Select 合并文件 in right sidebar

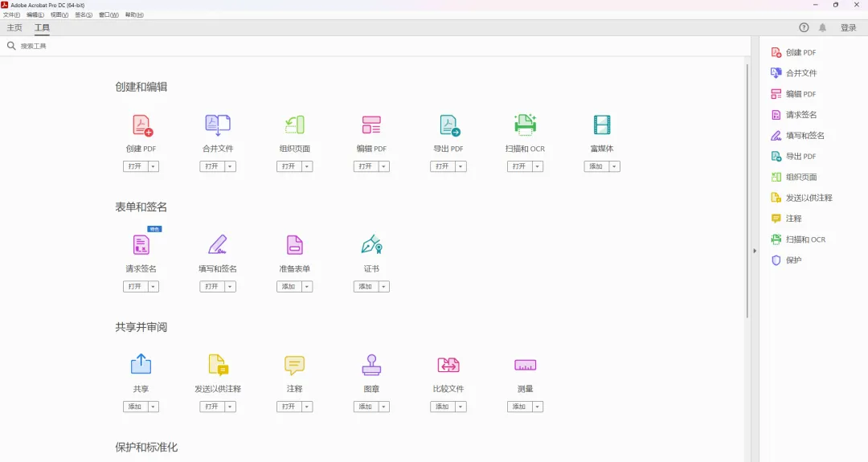coord(794,73)
